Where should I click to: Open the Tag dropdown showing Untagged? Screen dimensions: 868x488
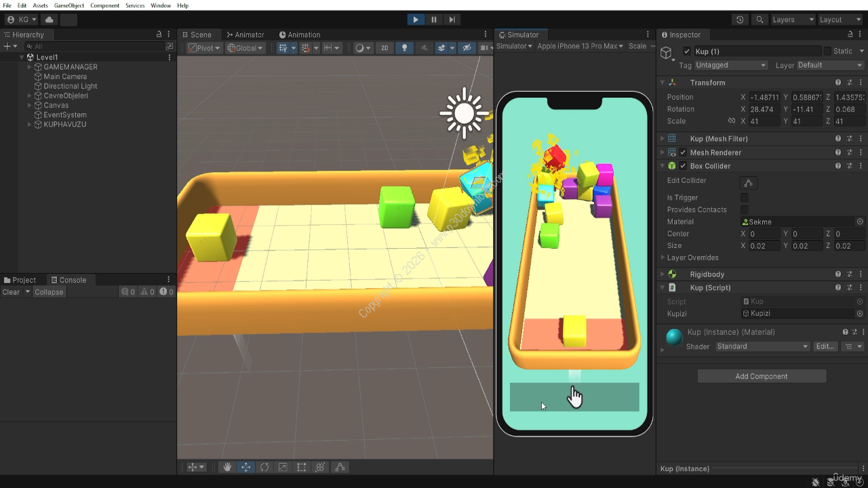730,65
